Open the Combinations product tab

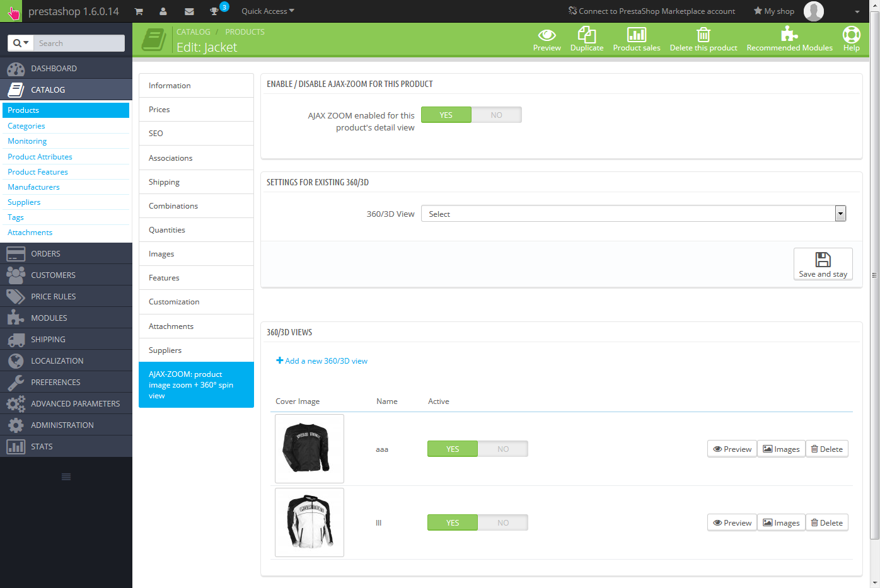(x=173, y=206)
